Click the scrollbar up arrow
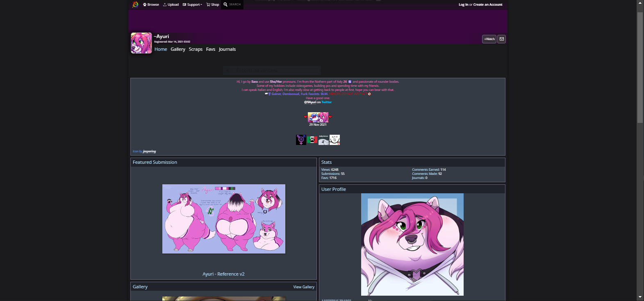Image resolution: width=644 pixels, height=301 pixels. click(640, 3)
